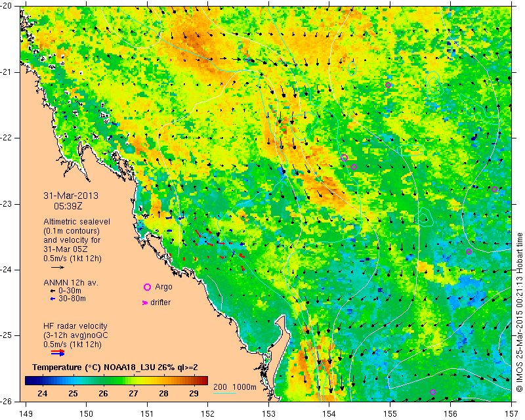This screenshot has width=525, height=420.
Task: Click the black altimetric velocity scale arrow
Action: (x=57, y=267)
